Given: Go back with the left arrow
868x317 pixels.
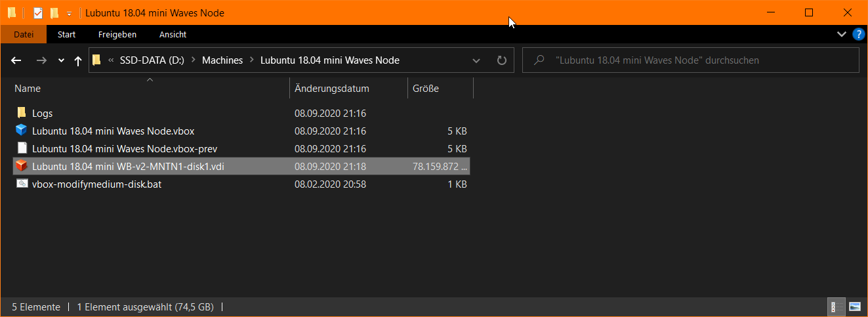Looking at the screenshot, I should (16, 60).
